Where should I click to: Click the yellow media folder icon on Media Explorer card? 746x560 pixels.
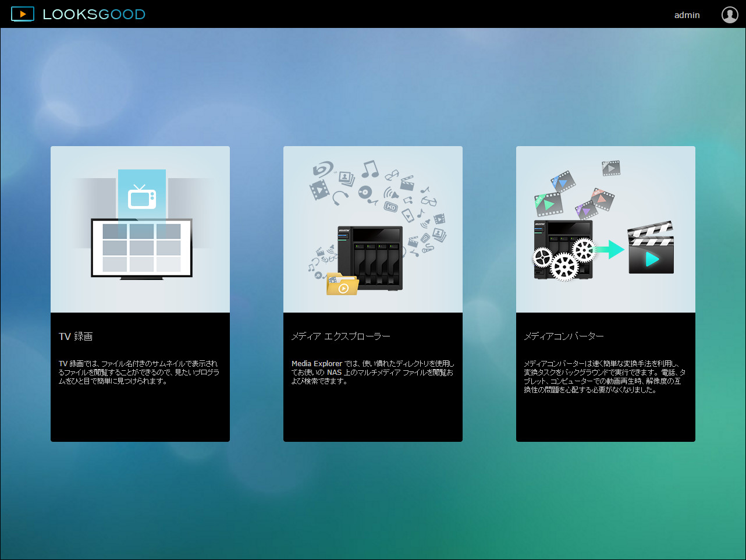click(342, 284)
